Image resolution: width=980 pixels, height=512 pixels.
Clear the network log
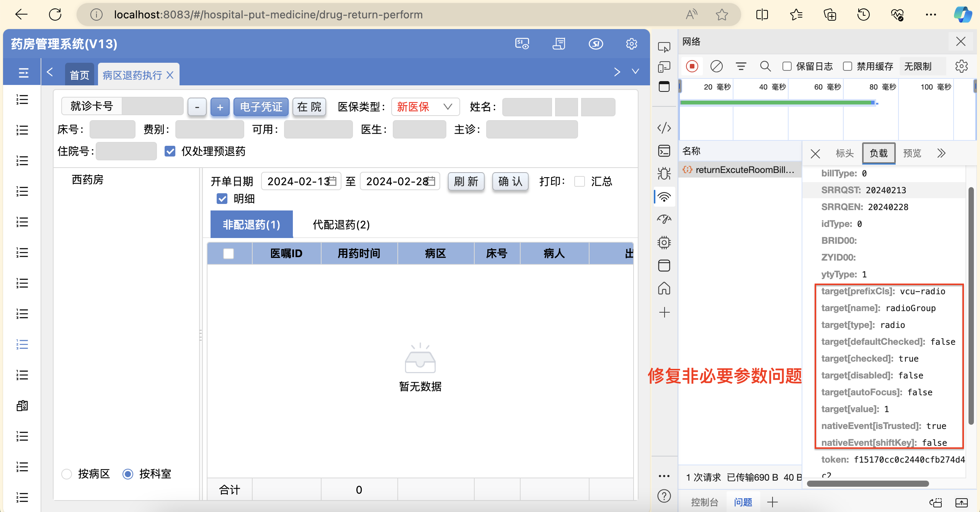click(x=716, y=66)
